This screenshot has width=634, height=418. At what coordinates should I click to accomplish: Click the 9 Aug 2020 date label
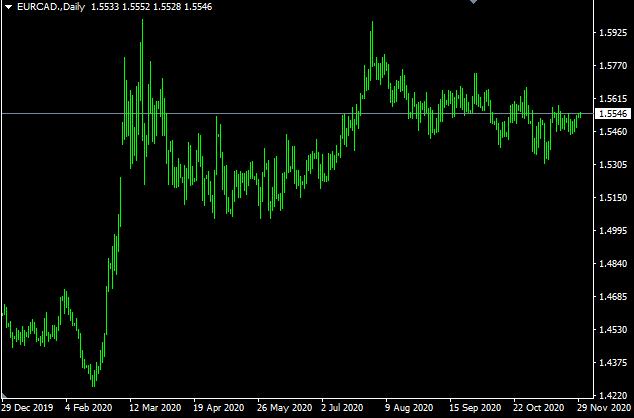point(409,407)
